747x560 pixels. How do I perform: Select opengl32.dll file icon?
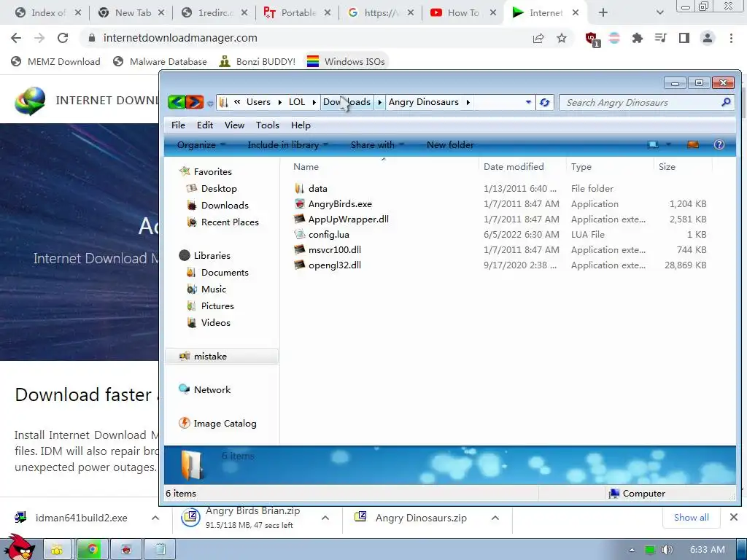pos(299,265)
